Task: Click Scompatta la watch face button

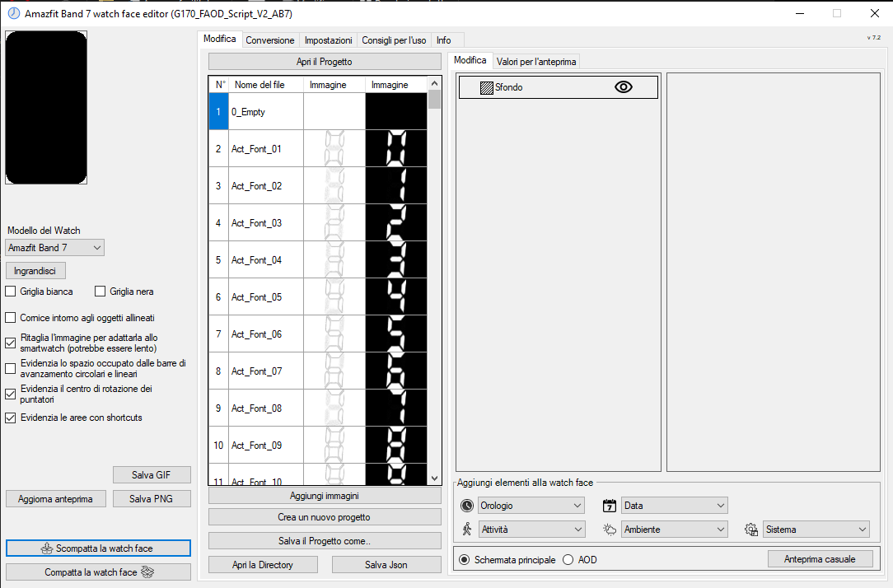Action: [98, 548]
